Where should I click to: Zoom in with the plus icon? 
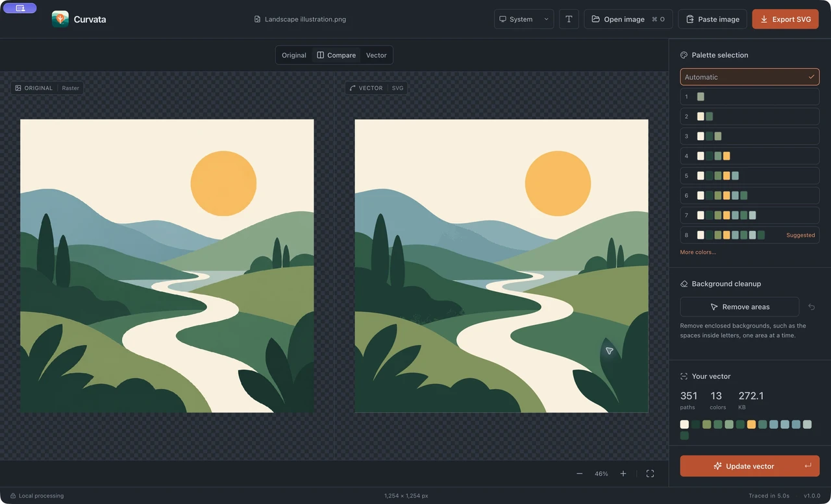[x=623, y=474]
